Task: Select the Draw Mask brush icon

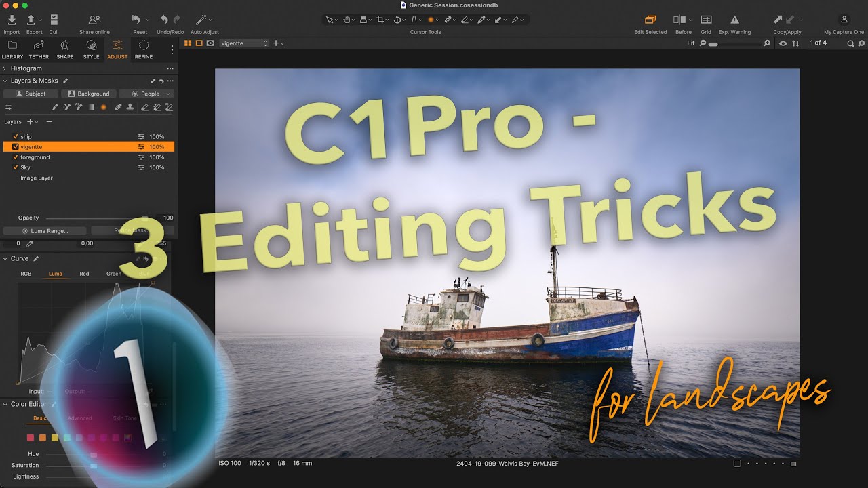Action: [x=55, y=107]
